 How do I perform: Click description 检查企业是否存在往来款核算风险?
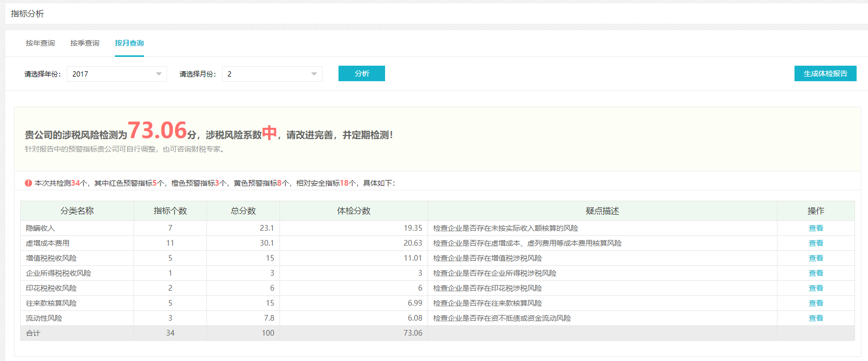coord(488,303)
